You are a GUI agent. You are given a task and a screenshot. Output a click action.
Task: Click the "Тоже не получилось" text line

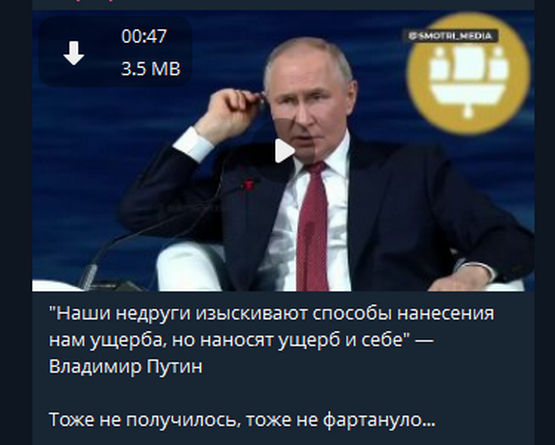[142, 420]
